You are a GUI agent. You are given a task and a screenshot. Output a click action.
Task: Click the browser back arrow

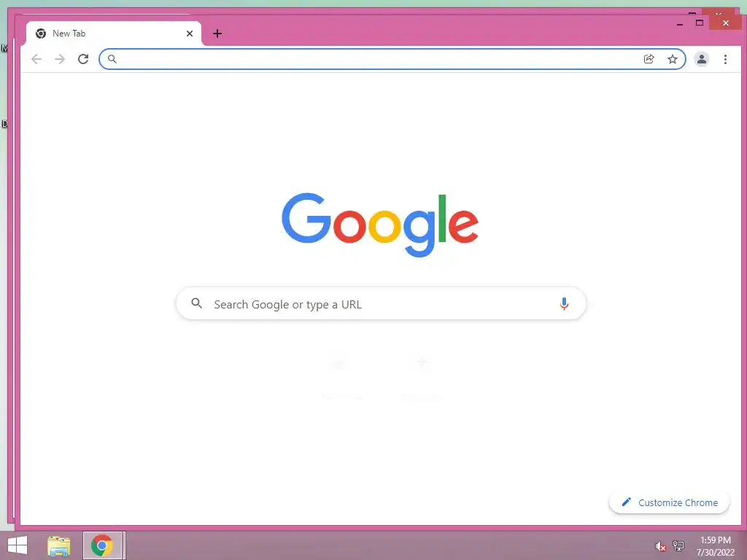pos(36,59)
